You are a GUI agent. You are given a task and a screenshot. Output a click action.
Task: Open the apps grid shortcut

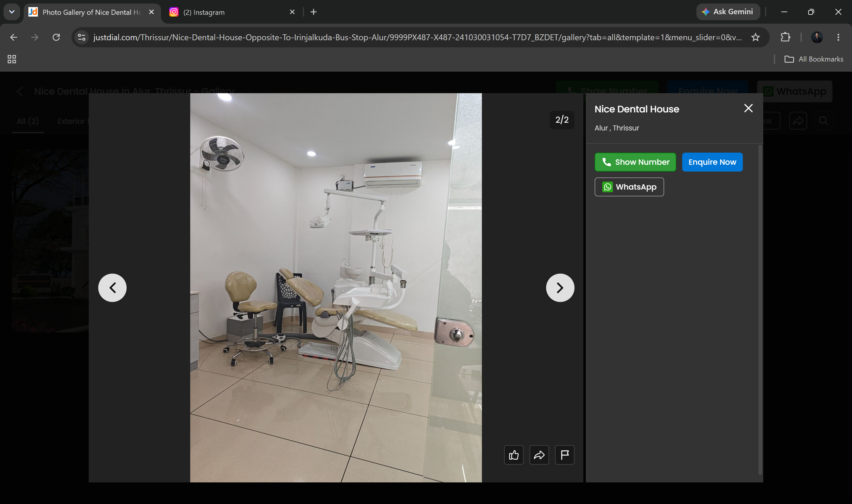tap(12, 59)
